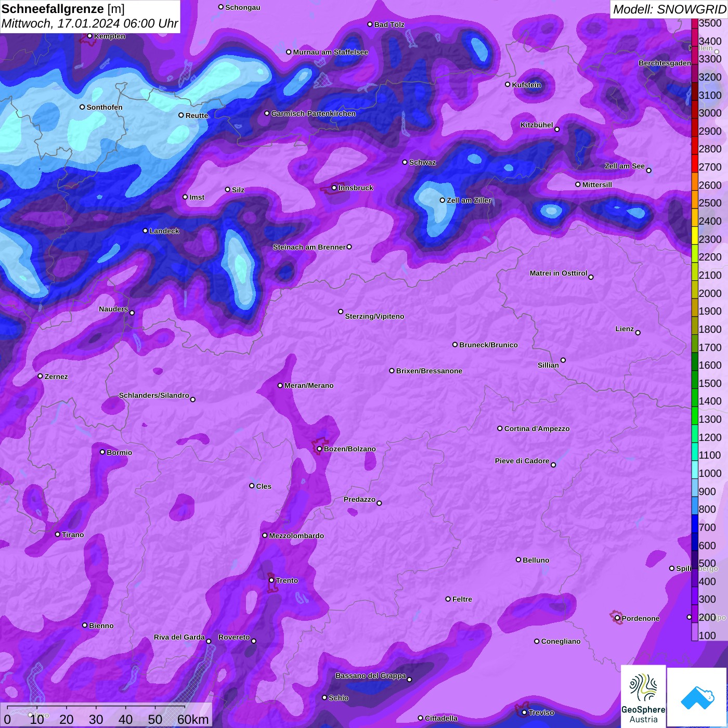Click the yellow legend swatch between 2300 and 2400

[695, 235]
